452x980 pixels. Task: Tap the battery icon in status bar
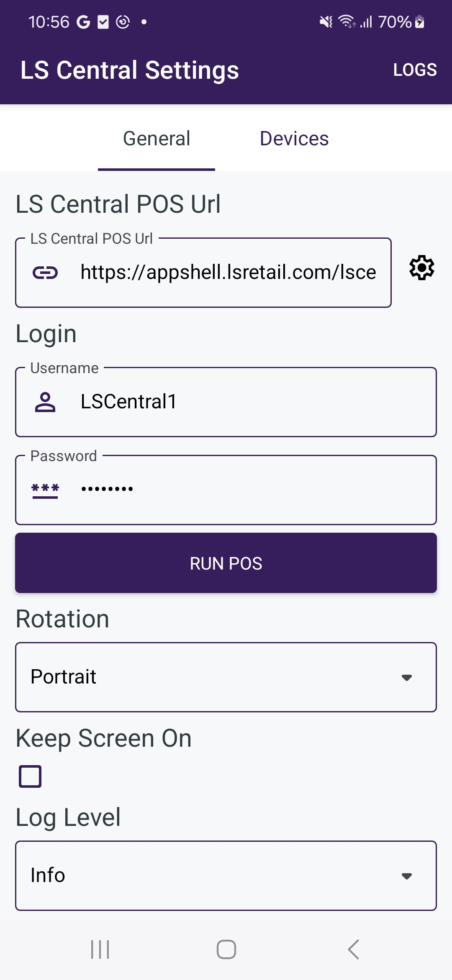(x=420, y=22)
